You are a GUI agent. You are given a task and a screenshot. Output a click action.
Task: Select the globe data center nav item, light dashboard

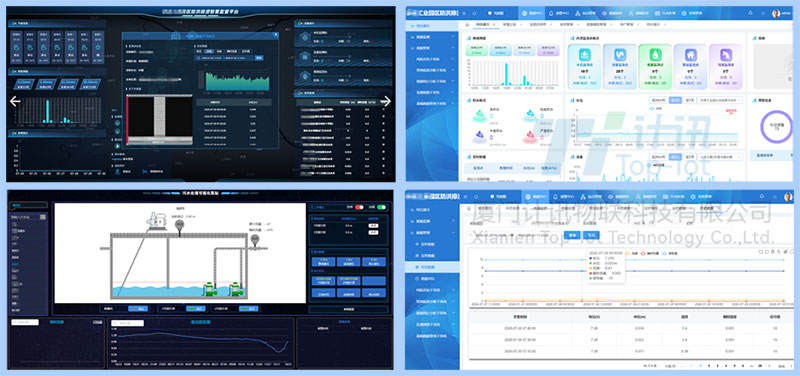(x=533, y=13)
